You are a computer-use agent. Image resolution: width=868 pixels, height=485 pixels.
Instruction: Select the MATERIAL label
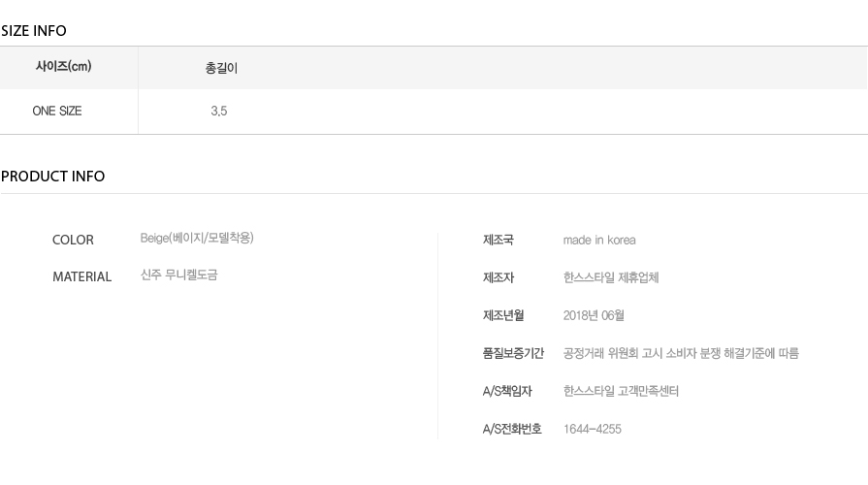[x=81, y=276]
